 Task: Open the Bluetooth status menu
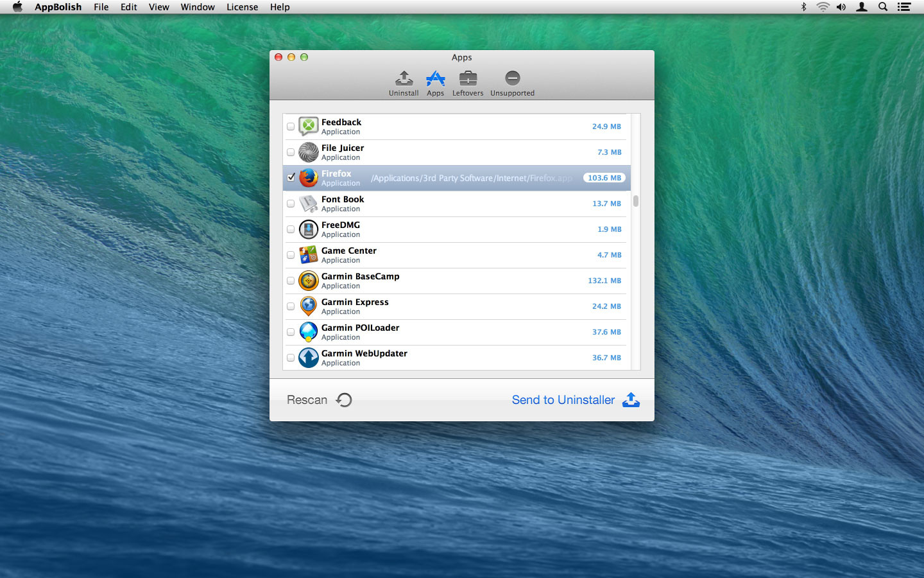[x=803, y=7]
